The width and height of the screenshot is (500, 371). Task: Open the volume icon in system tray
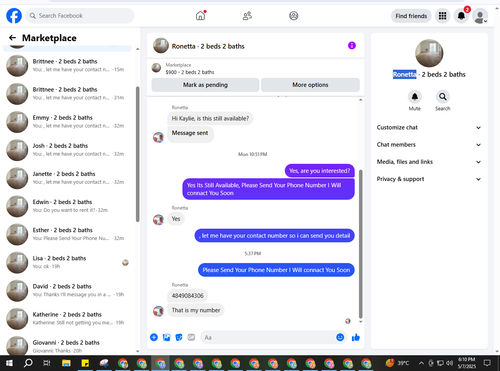pyautogui.click(x=450, y=363)
